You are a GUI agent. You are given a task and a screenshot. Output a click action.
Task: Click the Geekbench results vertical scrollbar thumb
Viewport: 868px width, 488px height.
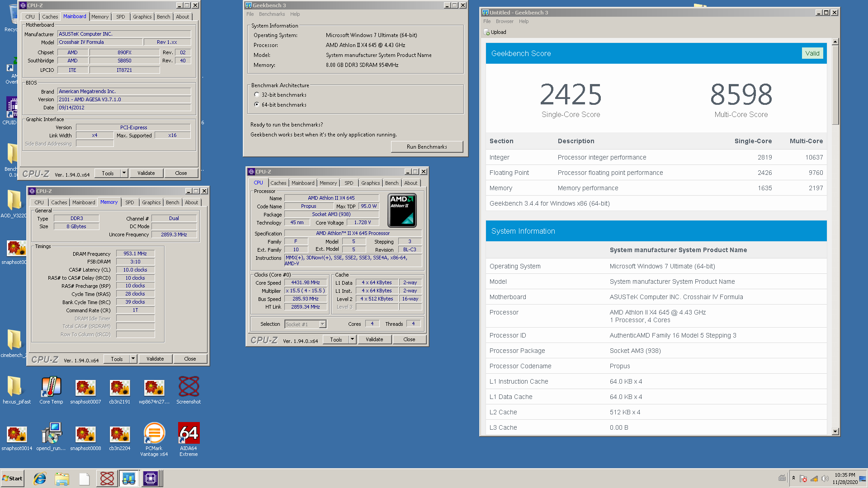click(835, 85)
